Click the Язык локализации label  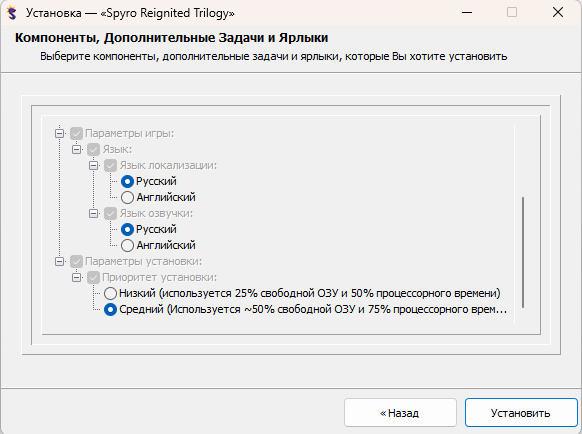[168, 166]
